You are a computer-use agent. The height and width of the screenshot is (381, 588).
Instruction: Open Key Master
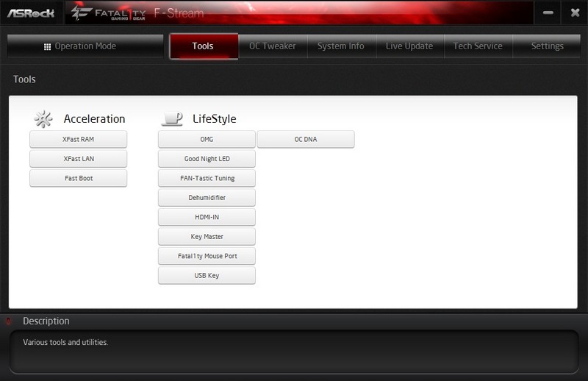click(207, 237)
